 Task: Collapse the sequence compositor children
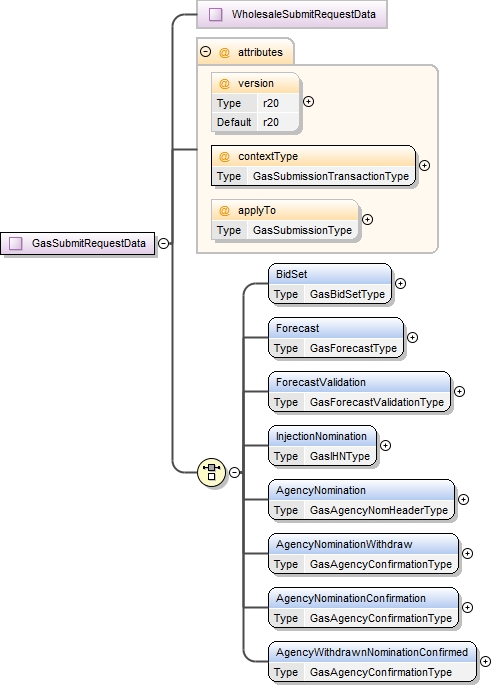235,472
